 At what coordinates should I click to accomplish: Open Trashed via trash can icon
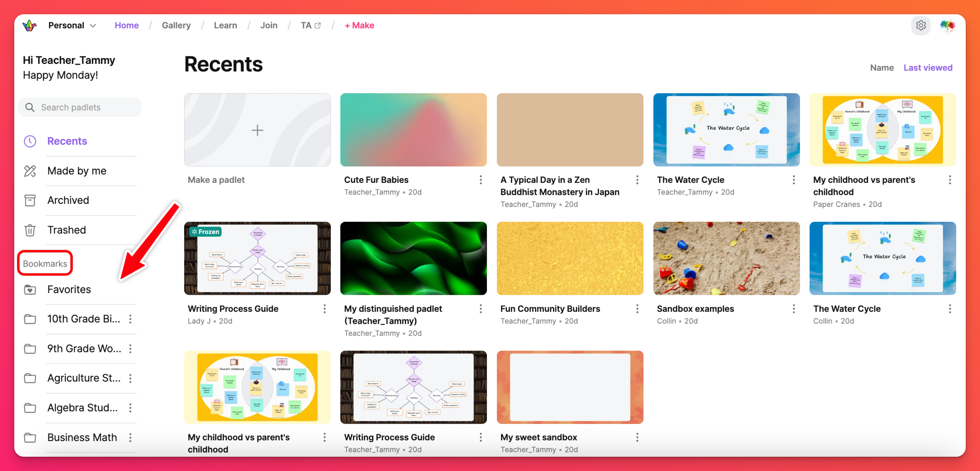click(x=30, y=230)
